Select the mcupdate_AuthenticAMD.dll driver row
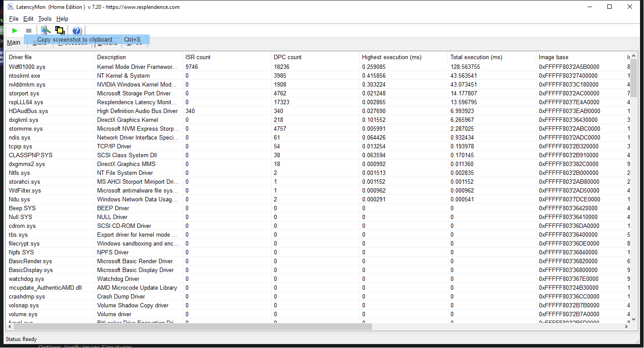The image size is (644, 348). [318, 287]
